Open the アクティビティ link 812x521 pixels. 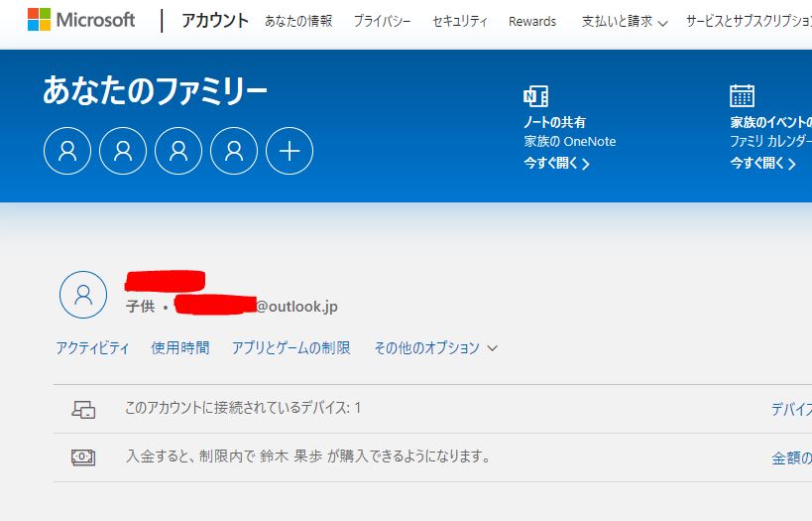coord(92,347)
